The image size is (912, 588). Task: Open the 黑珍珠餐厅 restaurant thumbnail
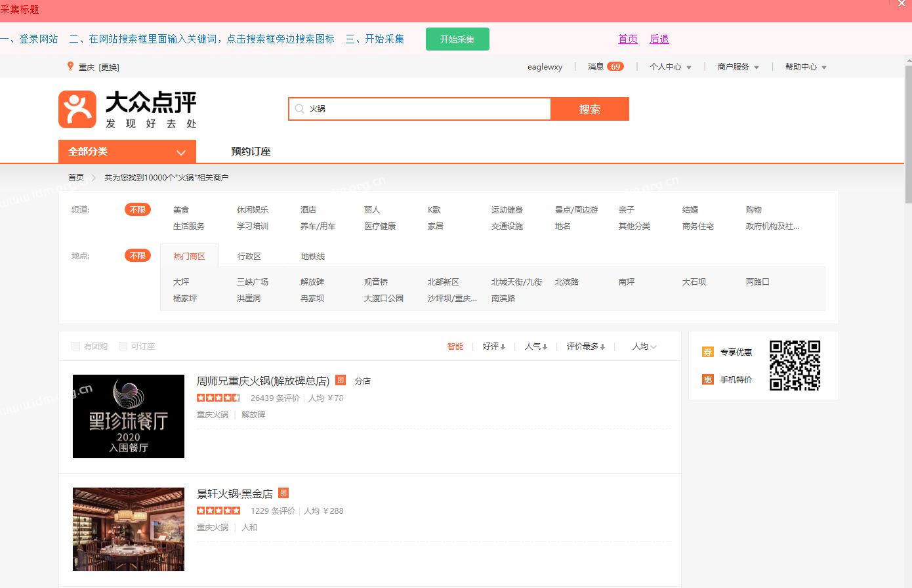pyautogui.click(x=129, y=416)
